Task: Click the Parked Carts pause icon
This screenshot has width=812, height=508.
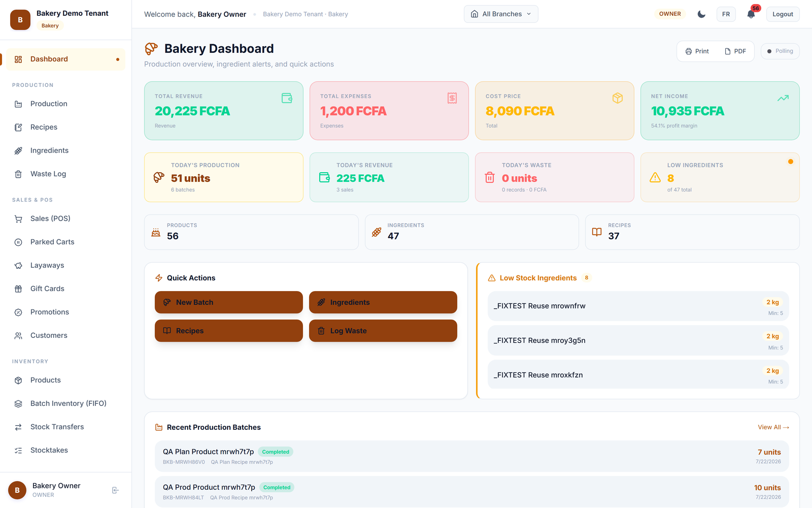Action: click(x=18, y=242)
